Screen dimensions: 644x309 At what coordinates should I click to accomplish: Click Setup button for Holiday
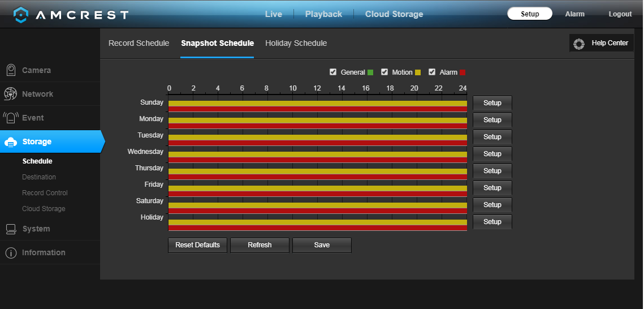point(492,221)
